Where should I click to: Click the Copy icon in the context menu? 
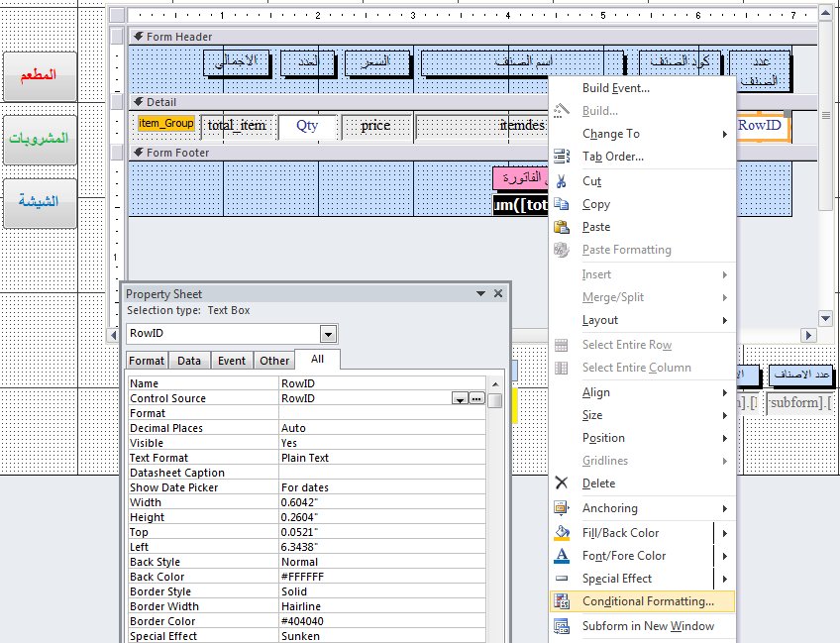[561, 204]
